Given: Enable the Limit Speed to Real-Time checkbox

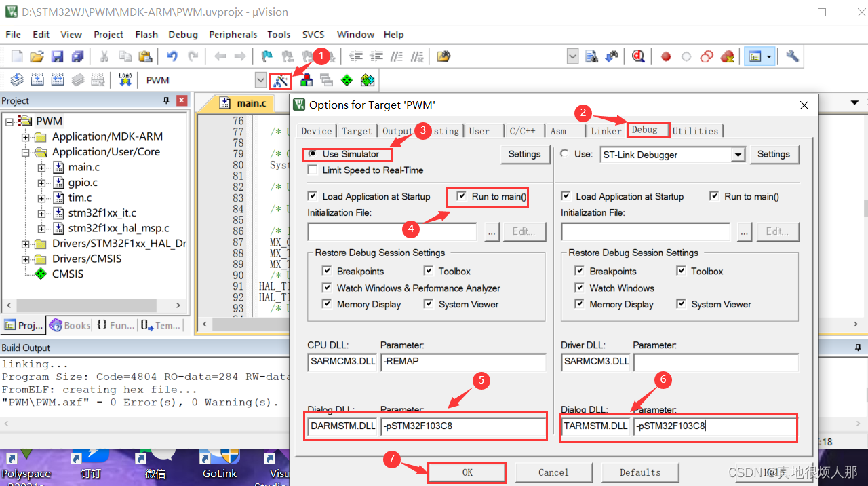Looking at the screenshot, I should point(313,169).
